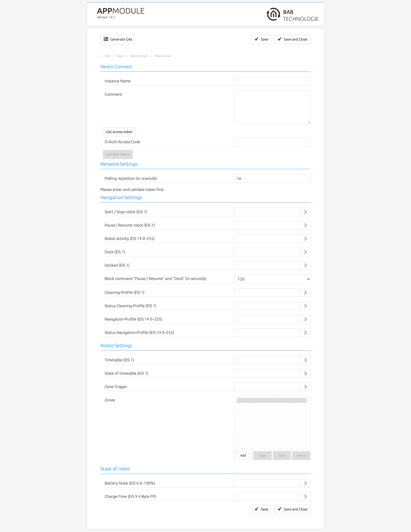Go to Neato Connect breadcrumb
This screenshot has height=532, width=411.
pyautogui.click(x=139, y=56)
